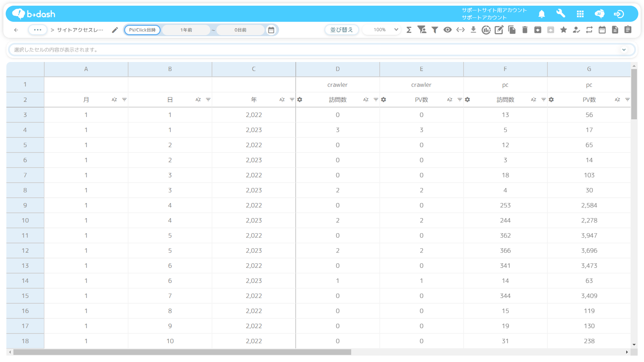Sort the 日 column A-Z
Viewport: 644px width, 362px height.
198,100
